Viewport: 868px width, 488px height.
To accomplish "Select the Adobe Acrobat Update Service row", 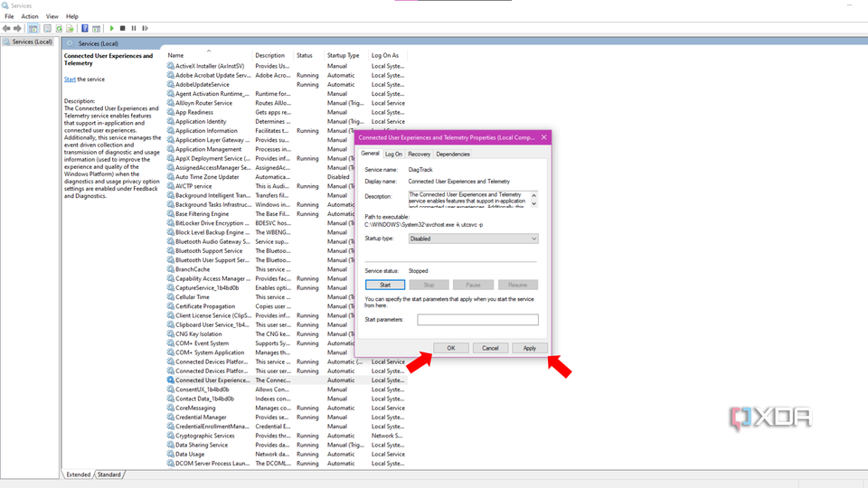I will pyautogui.click(x=287, y=75).
